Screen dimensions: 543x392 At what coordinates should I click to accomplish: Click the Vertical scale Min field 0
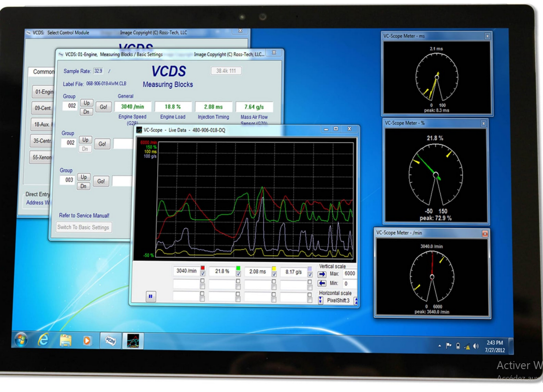tap(349, 284)
